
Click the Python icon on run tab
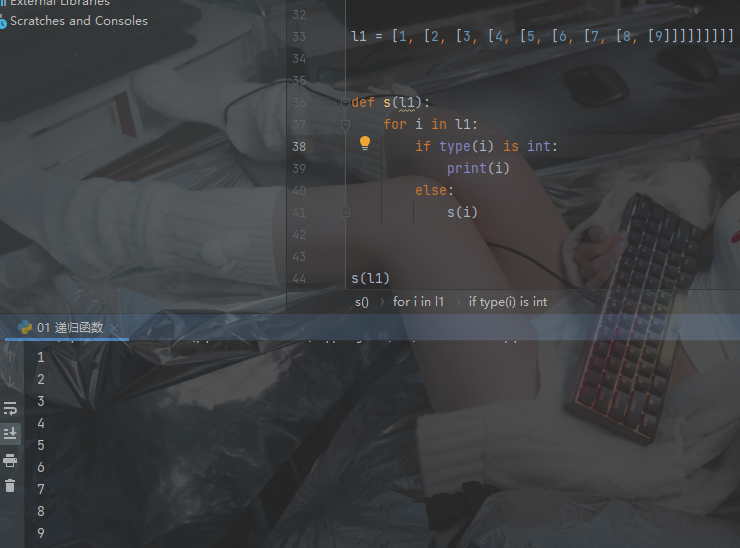pos(25,327)
